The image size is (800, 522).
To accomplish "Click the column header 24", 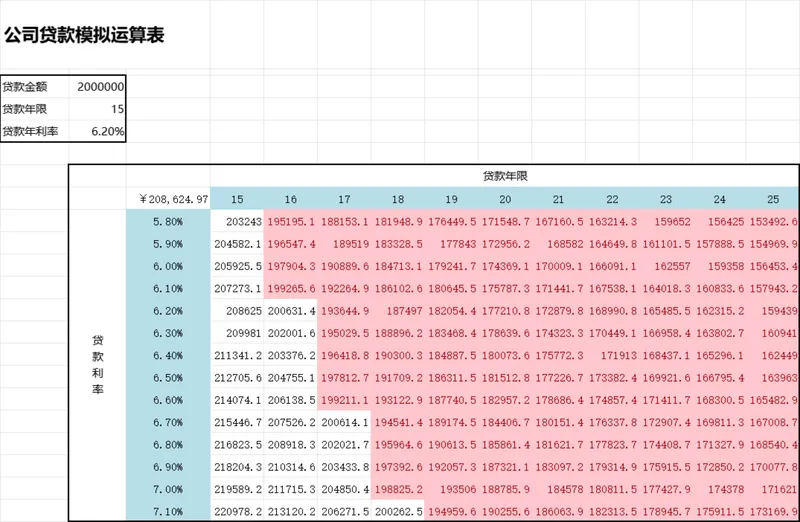I will click(719, 199).
